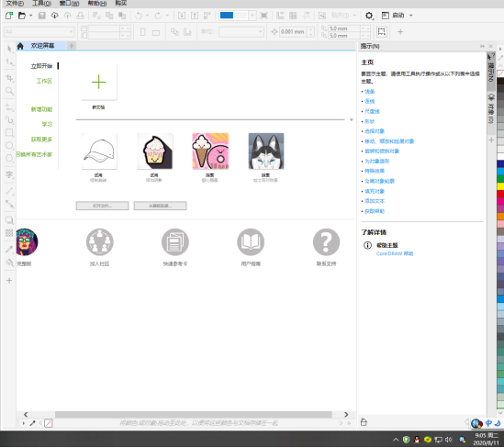
Task: Click the Import icon in toolbar
Action: coord(182,16)
